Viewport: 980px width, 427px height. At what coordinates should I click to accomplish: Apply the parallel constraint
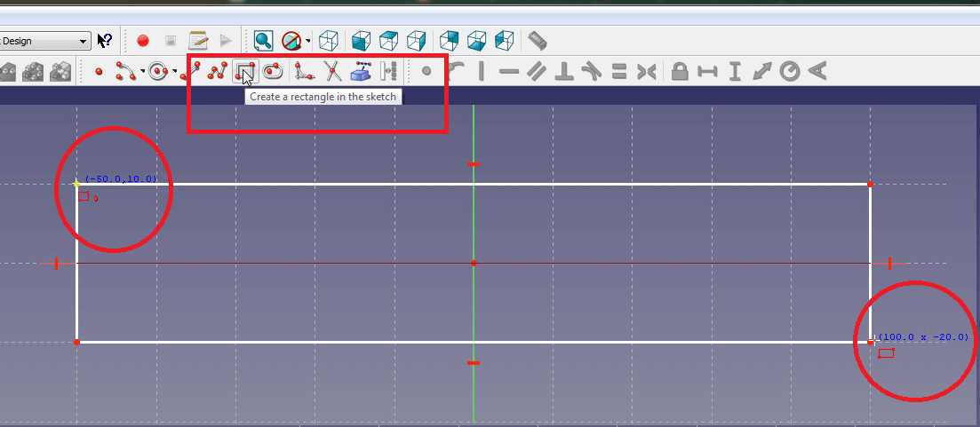point(537,71)
